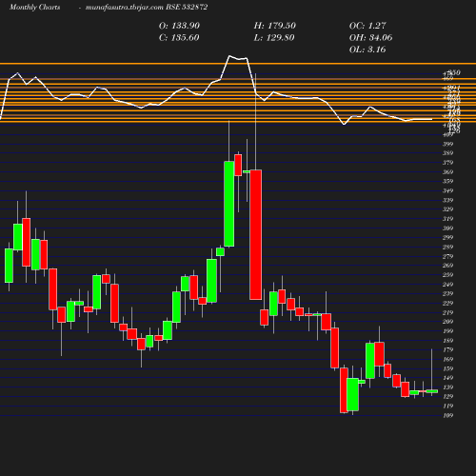The image size is (476, 476).
Task: Click the 'BSE 532872' ticker text
Action: tap(187, 7)
